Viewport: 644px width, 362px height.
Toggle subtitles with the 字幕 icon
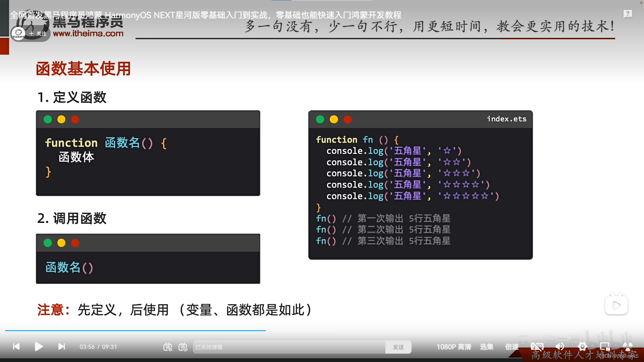point(537,347)
